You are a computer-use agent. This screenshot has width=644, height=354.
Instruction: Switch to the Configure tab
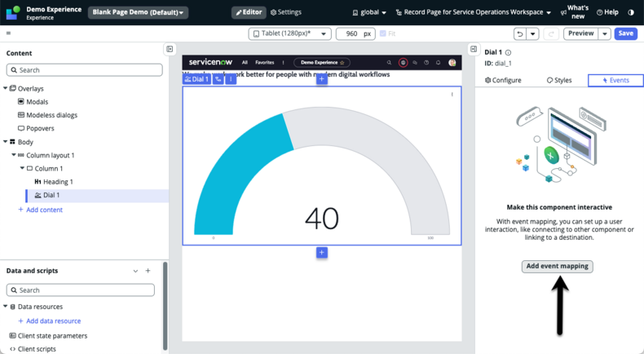tap(503, 80)
